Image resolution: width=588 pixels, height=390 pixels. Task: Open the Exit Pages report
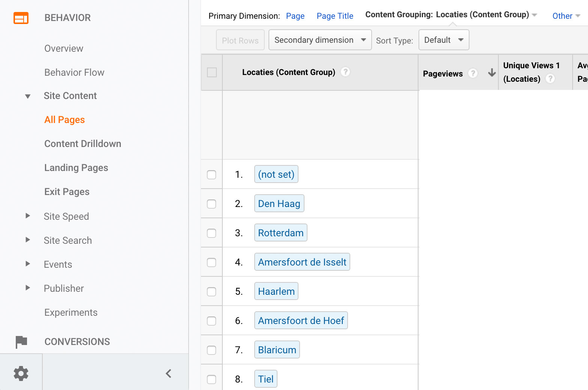(x=67, y=192)
